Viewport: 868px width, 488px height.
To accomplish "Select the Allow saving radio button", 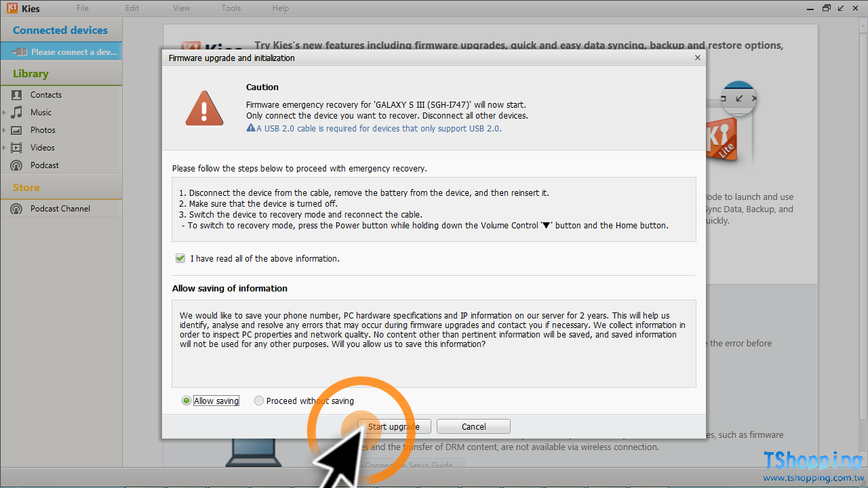I will tap(186, 401).
